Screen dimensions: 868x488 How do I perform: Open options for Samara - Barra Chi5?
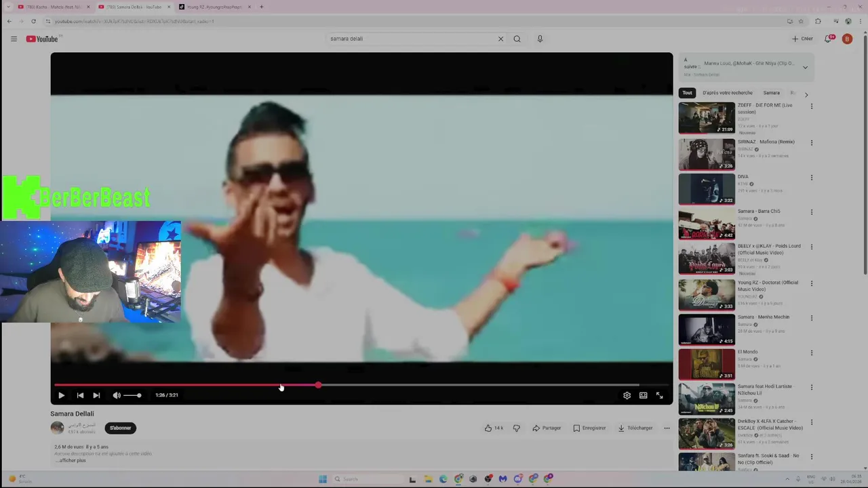[811, 212]
